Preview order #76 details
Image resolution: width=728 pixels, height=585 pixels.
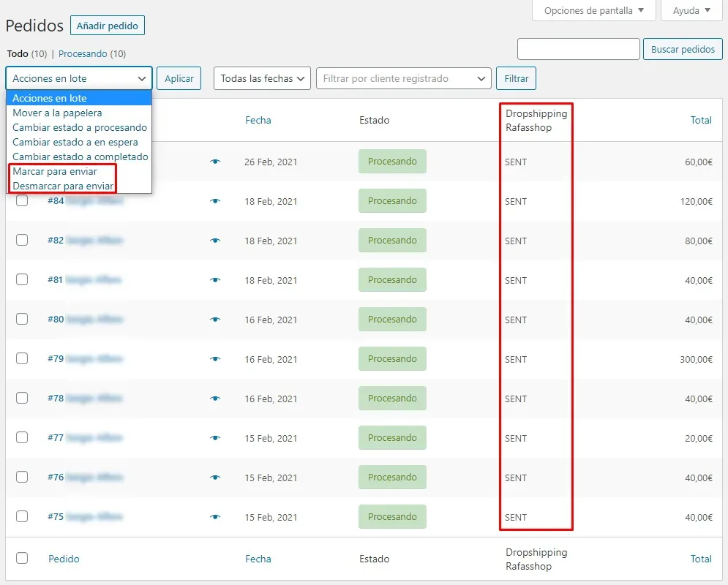pyautogui.click(x=214, y=478)
